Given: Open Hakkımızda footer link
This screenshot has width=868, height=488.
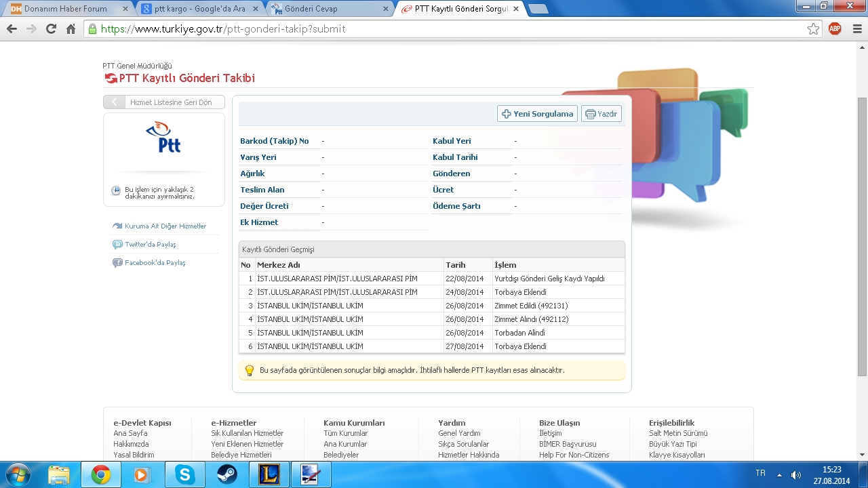Looking at the screenshot, I should tap(131, 444).
